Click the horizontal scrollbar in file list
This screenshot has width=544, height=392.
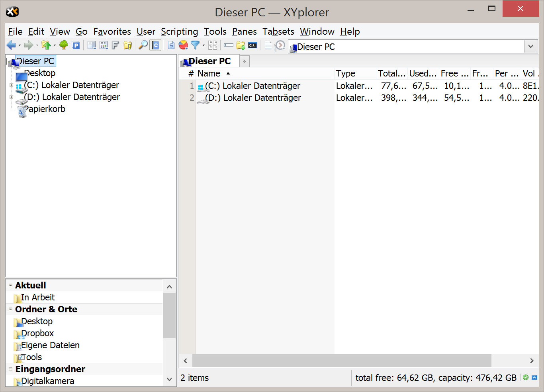click(341, 361)
